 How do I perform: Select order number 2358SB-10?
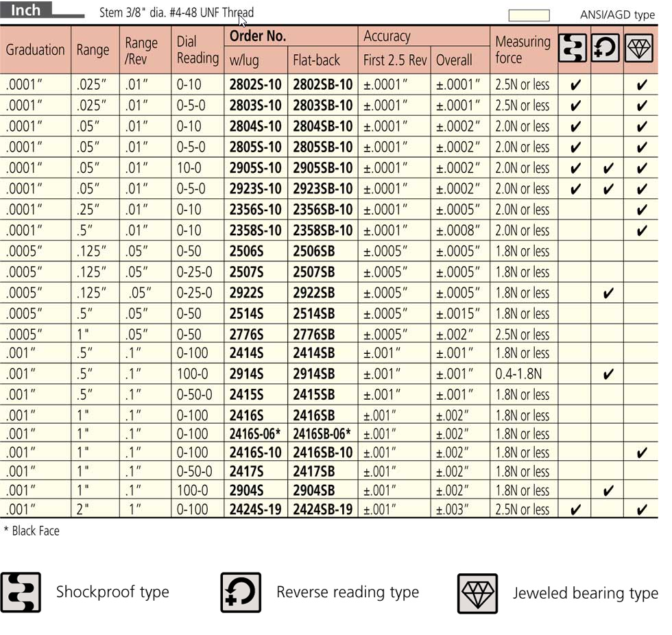coord(323,230)
